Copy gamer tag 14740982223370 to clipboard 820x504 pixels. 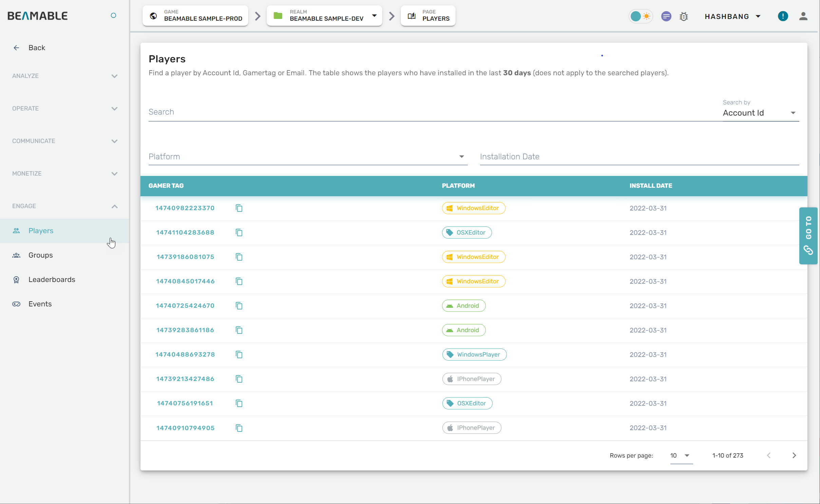point(239,208)
